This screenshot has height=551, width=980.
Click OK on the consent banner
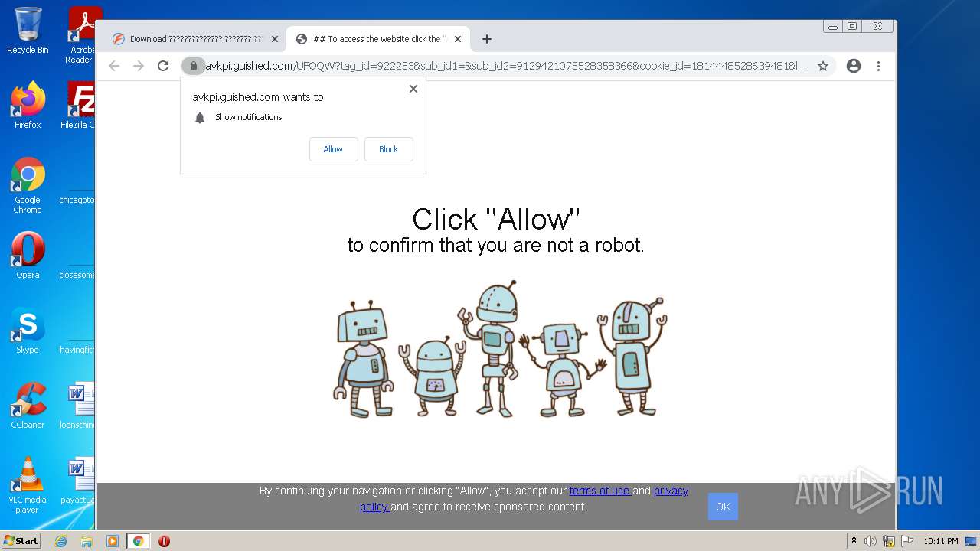pyautogui.click(x=723, y=507)
